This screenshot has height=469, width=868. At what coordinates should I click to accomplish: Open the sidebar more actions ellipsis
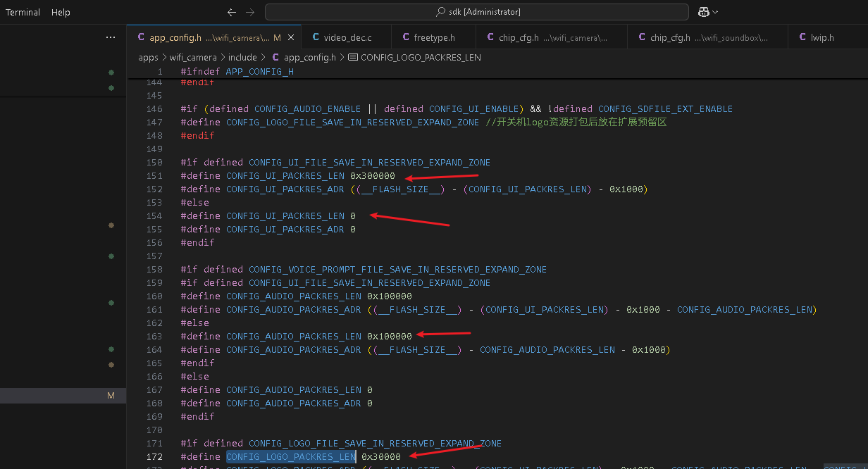[x=111, y=37]
